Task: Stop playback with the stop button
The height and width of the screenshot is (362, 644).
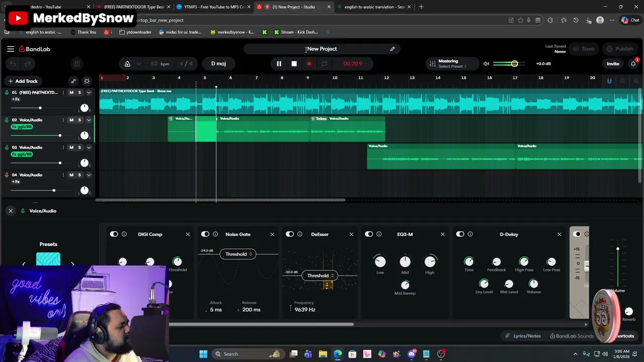Action: (294, 64)
